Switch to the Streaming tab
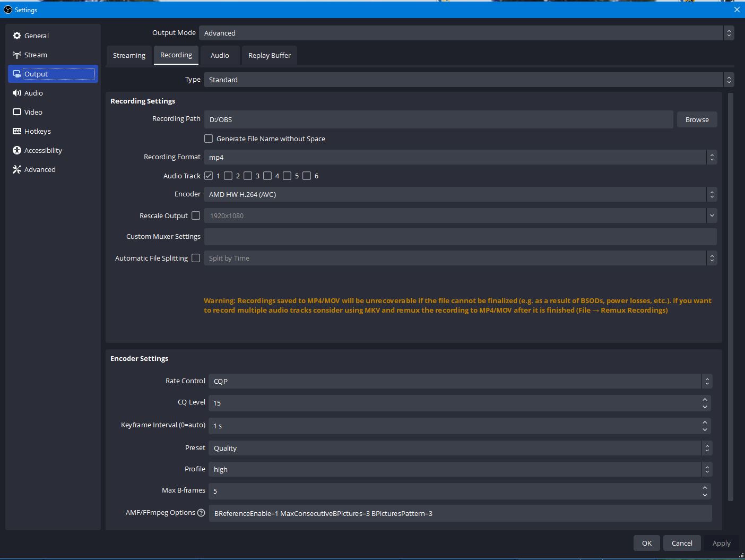The width and height of the screenshot is (745, 560). (129, 55)
